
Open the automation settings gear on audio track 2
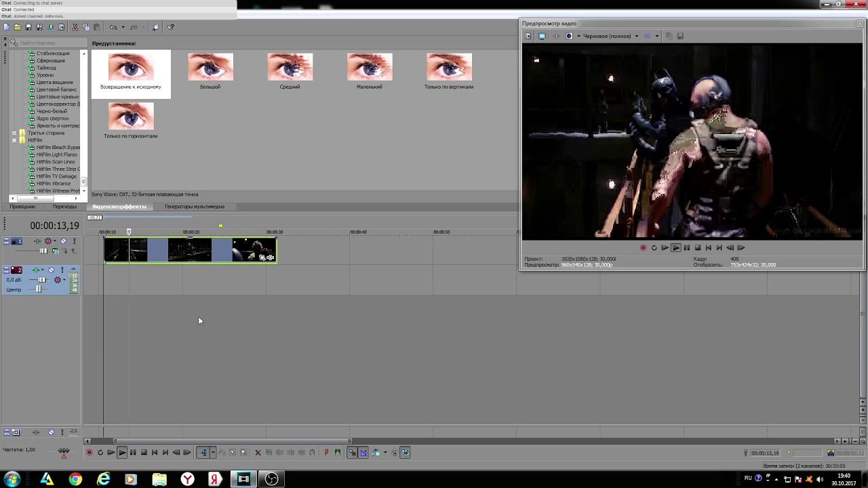[58, 280]
